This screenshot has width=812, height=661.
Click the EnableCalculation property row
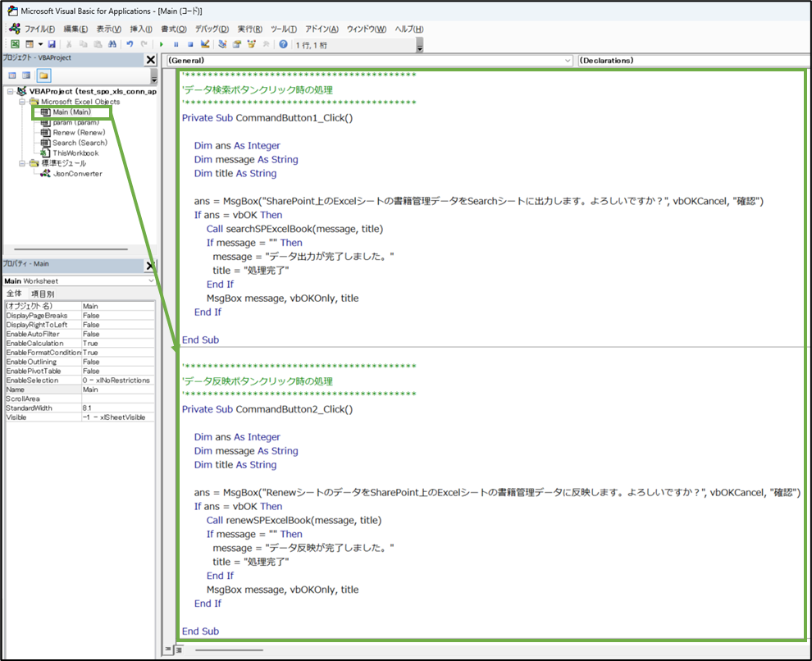(80, 343)
